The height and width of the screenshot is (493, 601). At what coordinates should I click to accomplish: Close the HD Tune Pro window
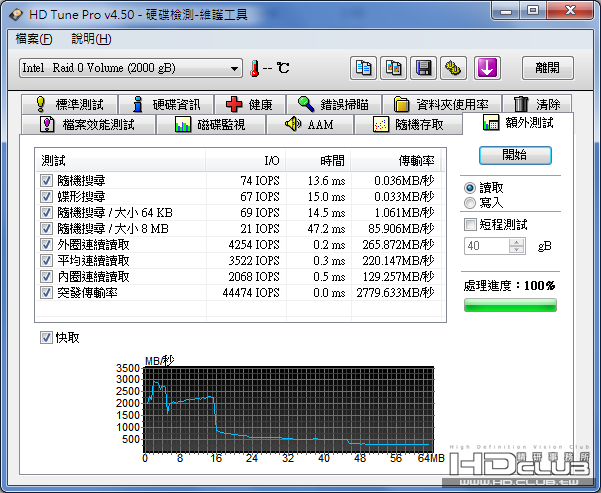coord(571,11)
